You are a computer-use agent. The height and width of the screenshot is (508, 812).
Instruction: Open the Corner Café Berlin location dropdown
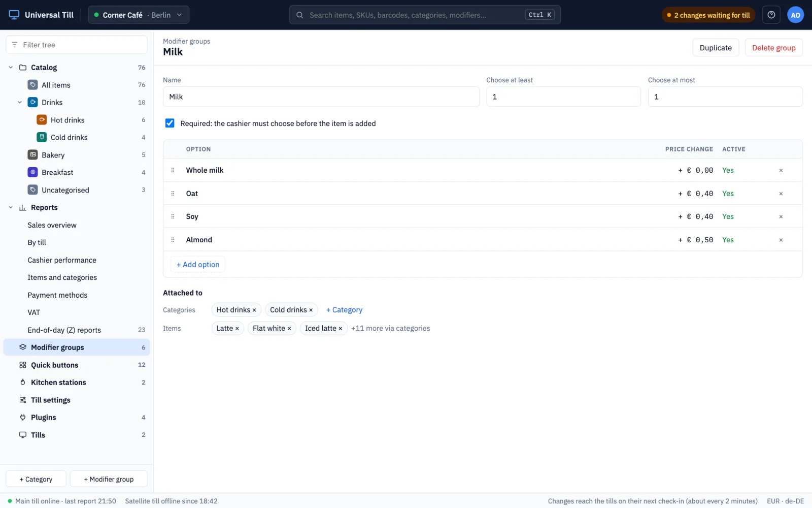138,15
